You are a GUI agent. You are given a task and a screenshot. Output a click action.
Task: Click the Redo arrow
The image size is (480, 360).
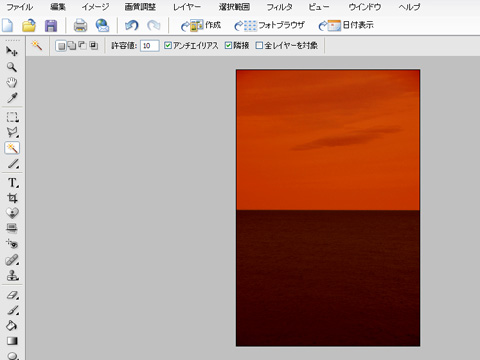click(x=153, y=25)
